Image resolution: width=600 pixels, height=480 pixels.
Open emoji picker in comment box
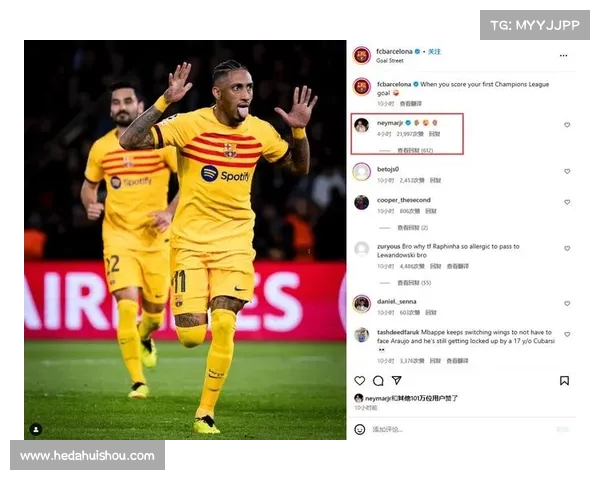pos(359,429)
